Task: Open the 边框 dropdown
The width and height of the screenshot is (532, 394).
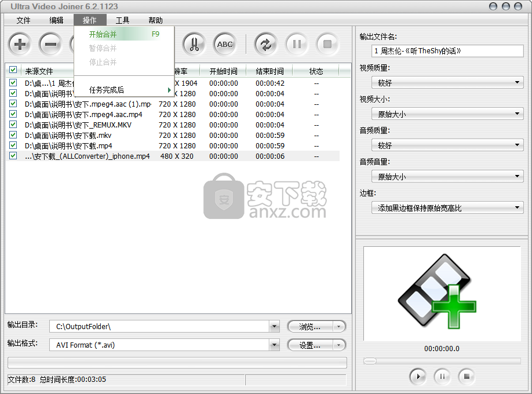Action: tap(447, 207)
